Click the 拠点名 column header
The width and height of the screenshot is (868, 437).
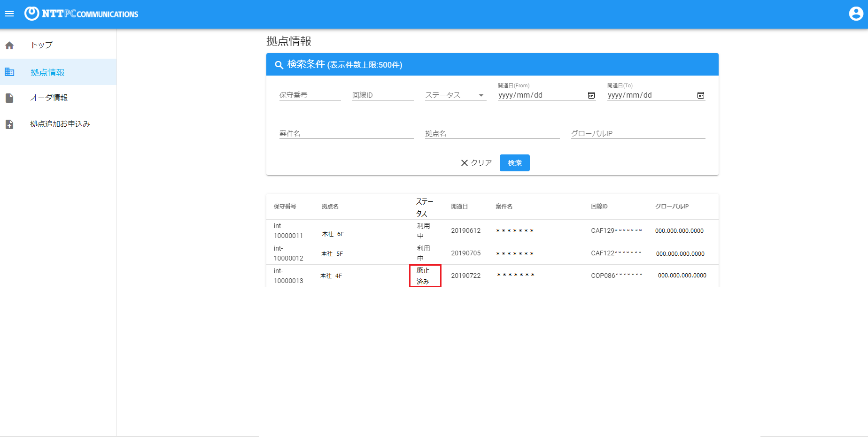click(x=330, y=207)
